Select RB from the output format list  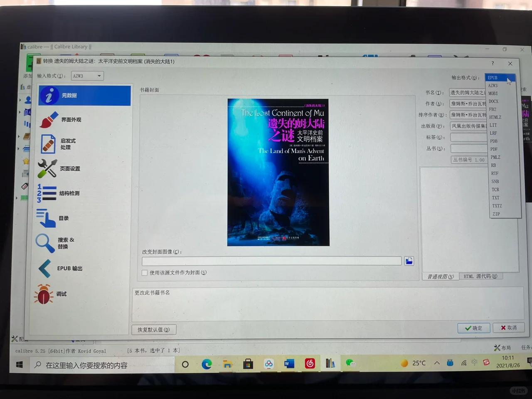click(x=493, y=165)
